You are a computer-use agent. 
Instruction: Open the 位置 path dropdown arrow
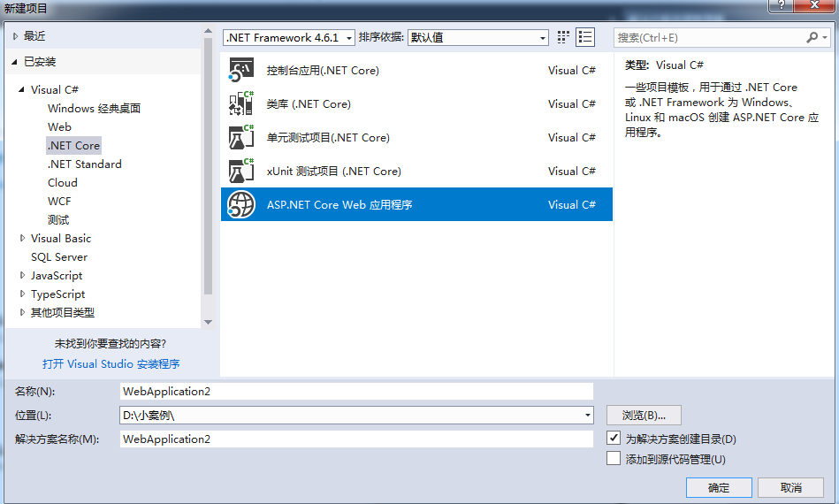point(587,416)
